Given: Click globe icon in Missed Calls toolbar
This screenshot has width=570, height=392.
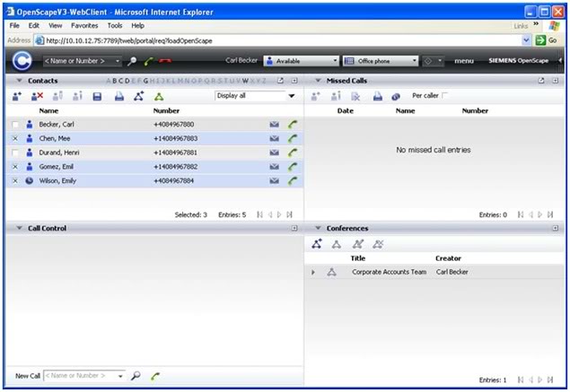Looking at the screenshot, I should (x=396, y=97).
